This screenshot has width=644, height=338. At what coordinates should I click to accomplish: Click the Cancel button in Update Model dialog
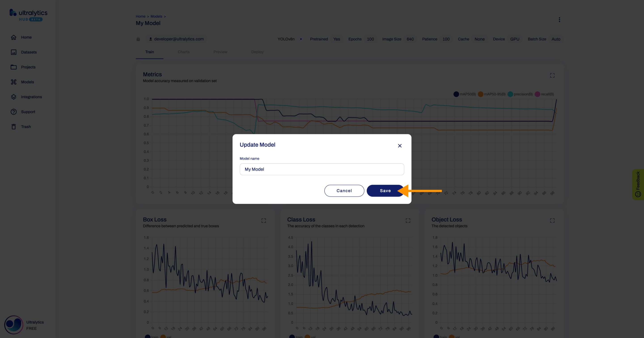[344, 191]
